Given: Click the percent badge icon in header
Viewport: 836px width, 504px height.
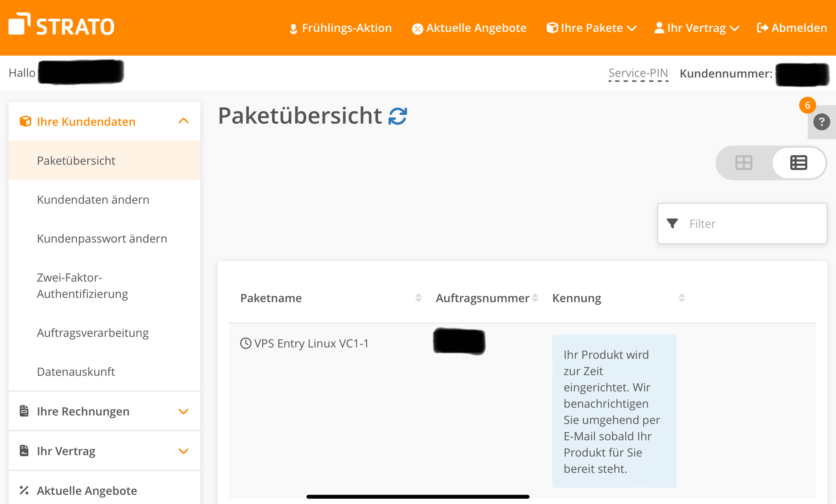Looking at the screenshot, I should 417,29.
